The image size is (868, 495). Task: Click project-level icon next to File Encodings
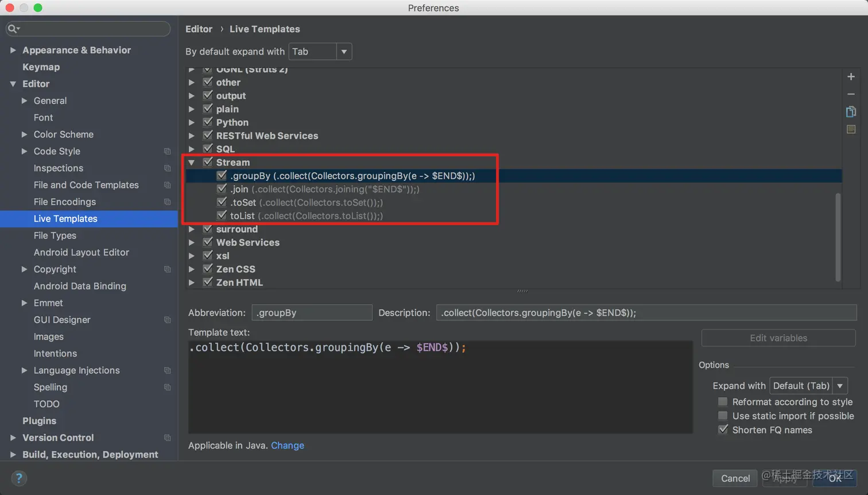pos(167,202)
